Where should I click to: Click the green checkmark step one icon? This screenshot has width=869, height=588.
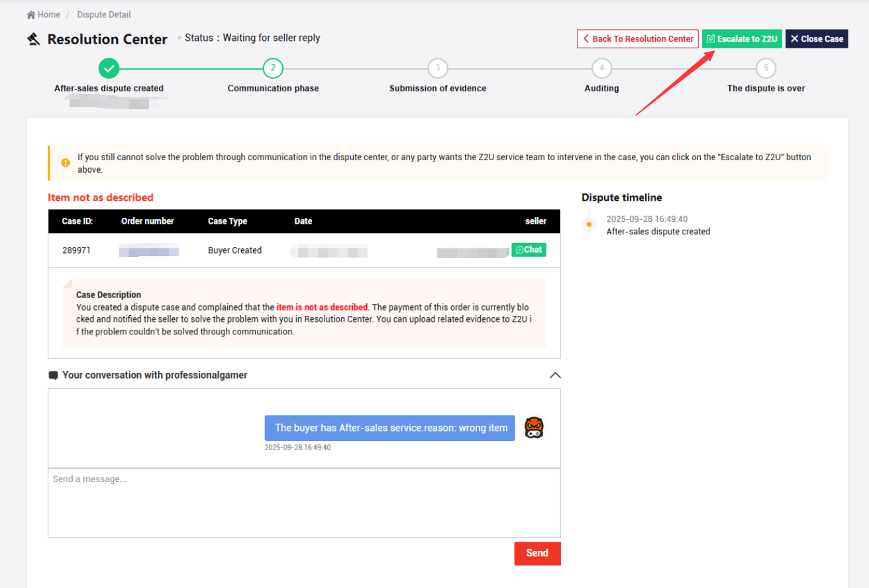109,68
